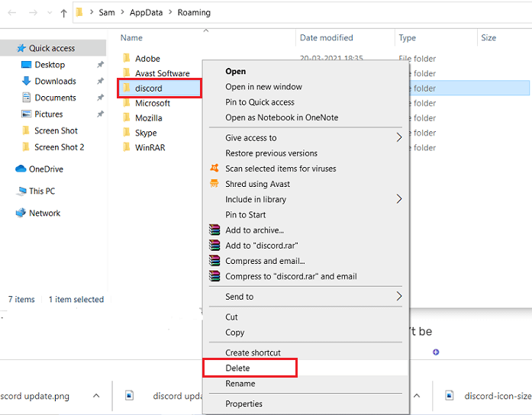Click the blue plus icon below window
The height and width of the screenshot is (415, 532).
click(436, 352)
